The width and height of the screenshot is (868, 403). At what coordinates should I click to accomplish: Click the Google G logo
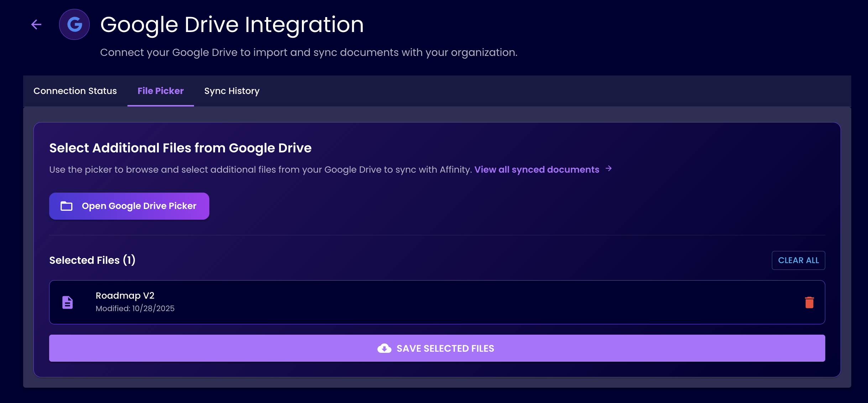coord(74,25)
